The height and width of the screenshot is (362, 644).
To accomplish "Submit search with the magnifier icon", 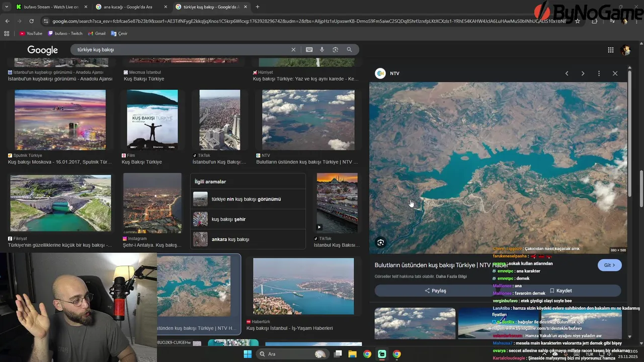I will pyautogui.click(x=349, y=50).
